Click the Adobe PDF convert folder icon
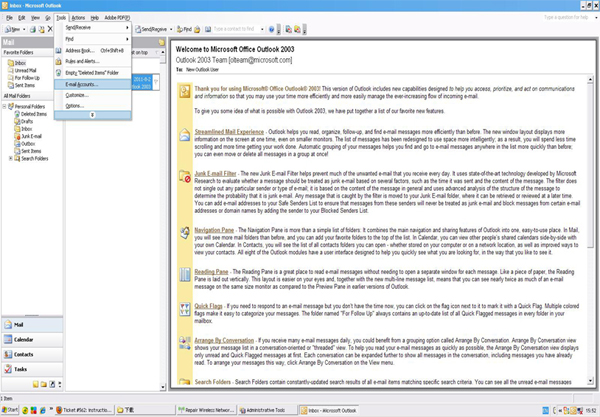The image size is (600, 417). click(x=297, y=29)
